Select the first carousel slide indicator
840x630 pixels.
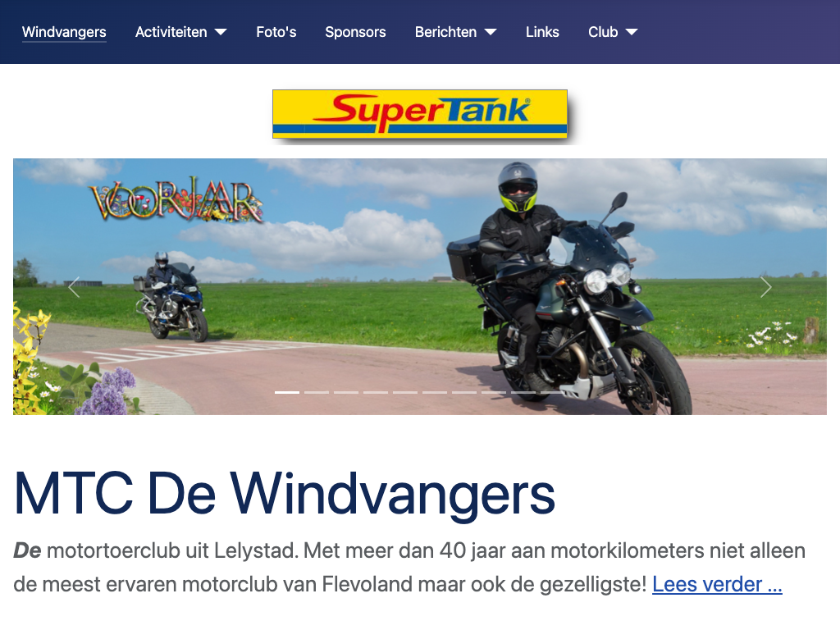click(x=287, y=393)
